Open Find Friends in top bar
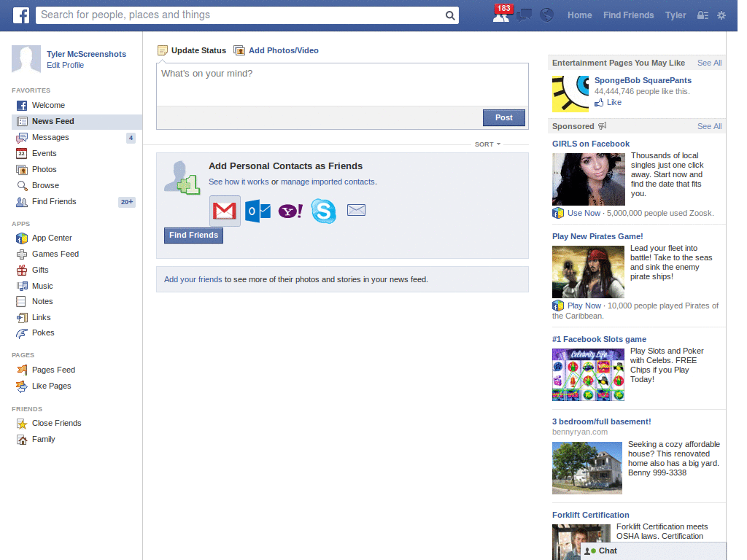This screenshot has width=747, height=560. [x=628, y=15]
